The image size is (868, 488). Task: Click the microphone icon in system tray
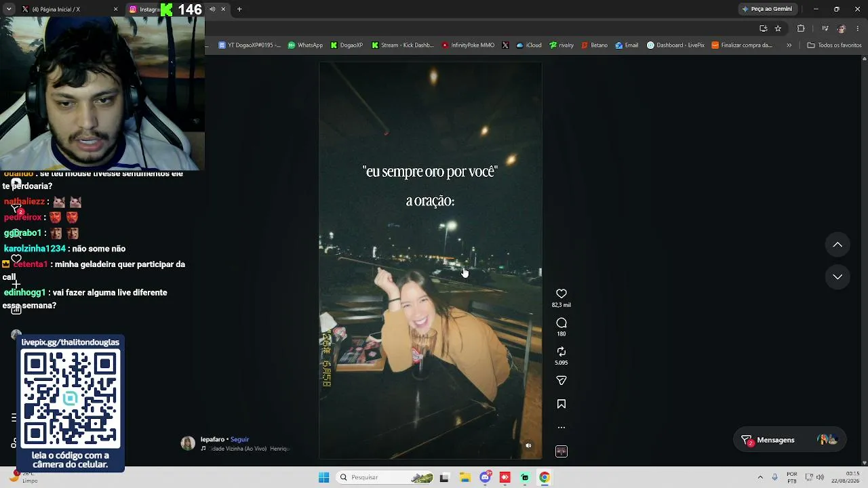(774, 477)
